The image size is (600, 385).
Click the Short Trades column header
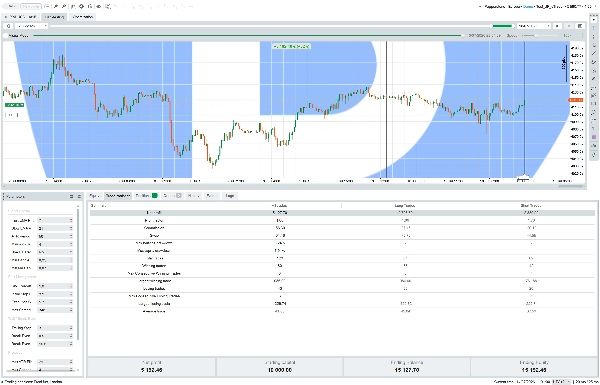click(532, 206)
